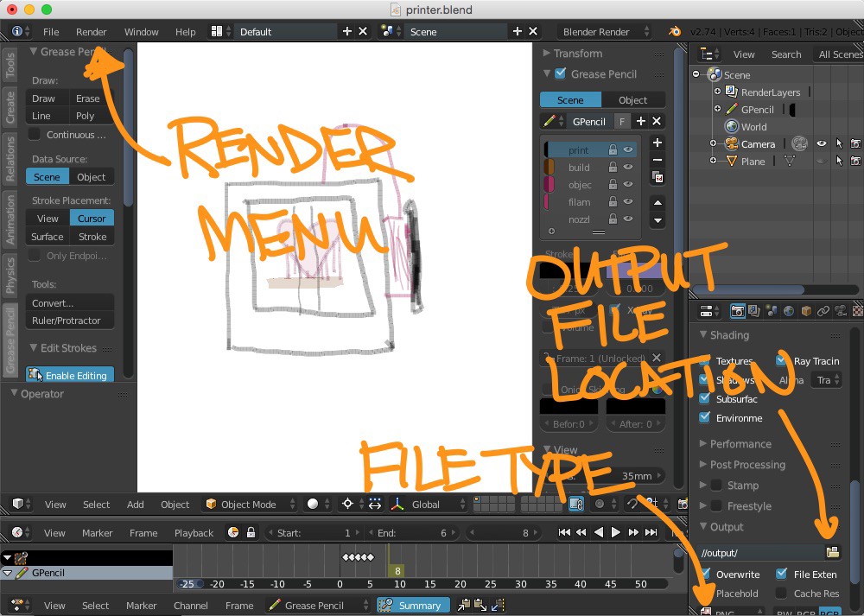This screenshot has height=616, width=864.
Task: Open the World properties tab icon
Action: [789, 311]
